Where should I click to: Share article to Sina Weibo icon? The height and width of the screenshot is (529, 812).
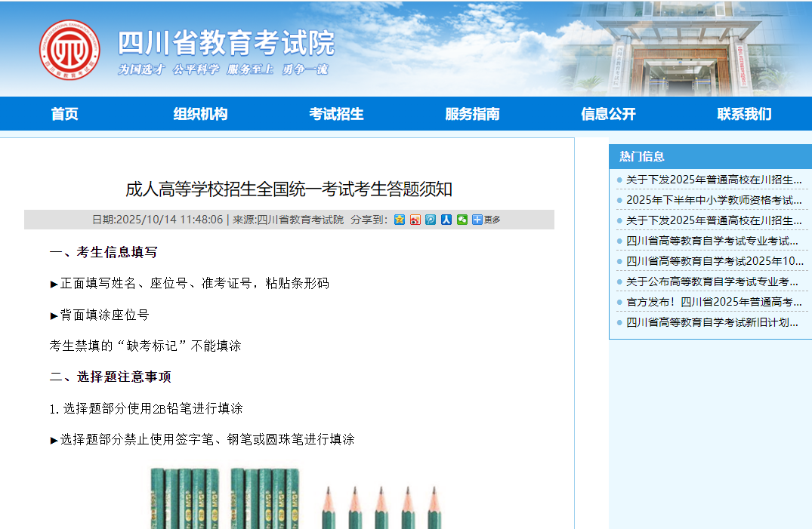pyautogui.click(x=415, y=220)
